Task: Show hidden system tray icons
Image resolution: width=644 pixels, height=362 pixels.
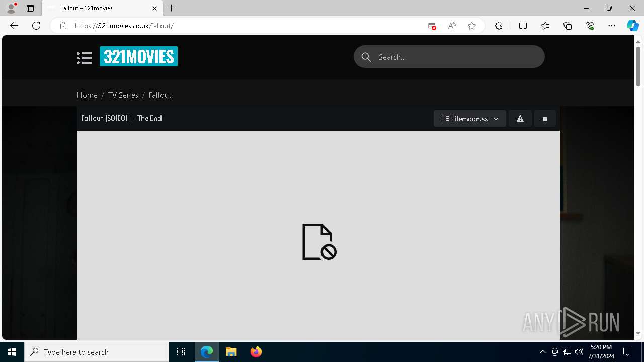Action: pos(542,352)
